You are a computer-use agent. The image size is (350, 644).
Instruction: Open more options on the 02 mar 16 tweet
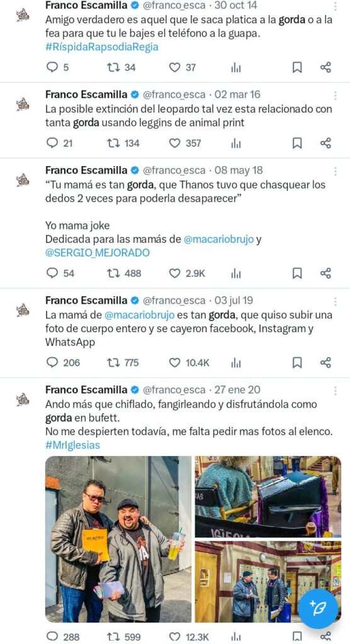336,96
